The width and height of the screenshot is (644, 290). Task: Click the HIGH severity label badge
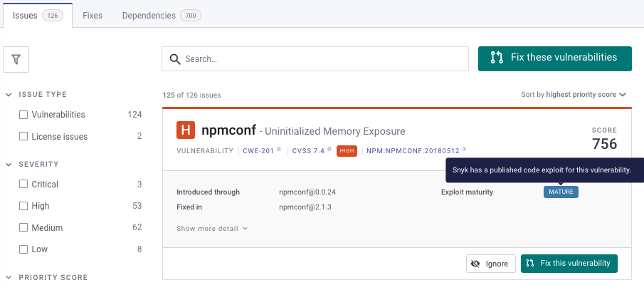[347, 151]
